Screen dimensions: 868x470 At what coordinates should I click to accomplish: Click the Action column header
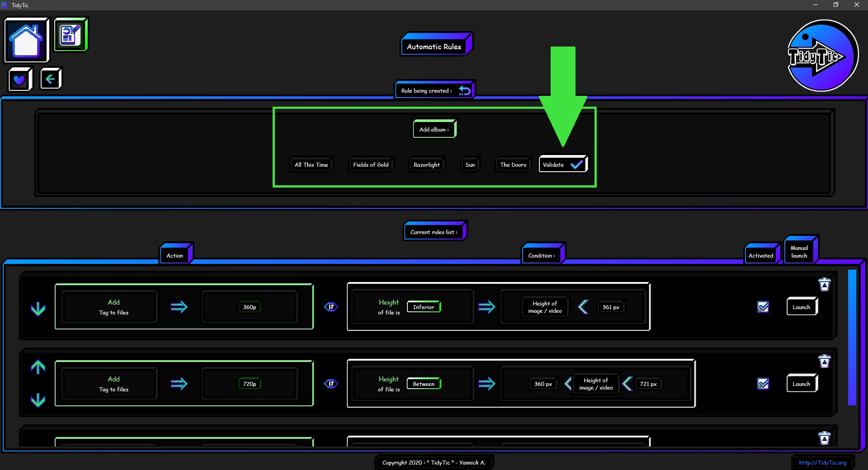tap(176, 254)
